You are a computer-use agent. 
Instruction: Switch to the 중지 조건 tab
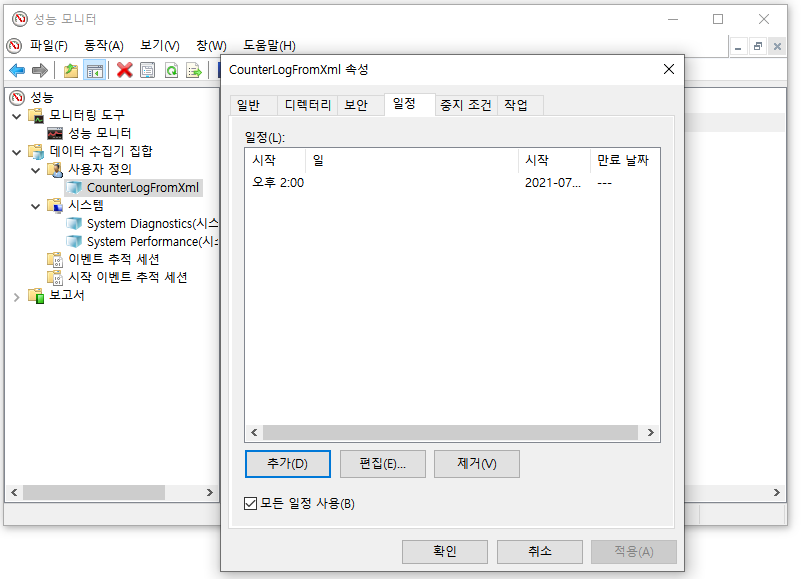(466, 106)
